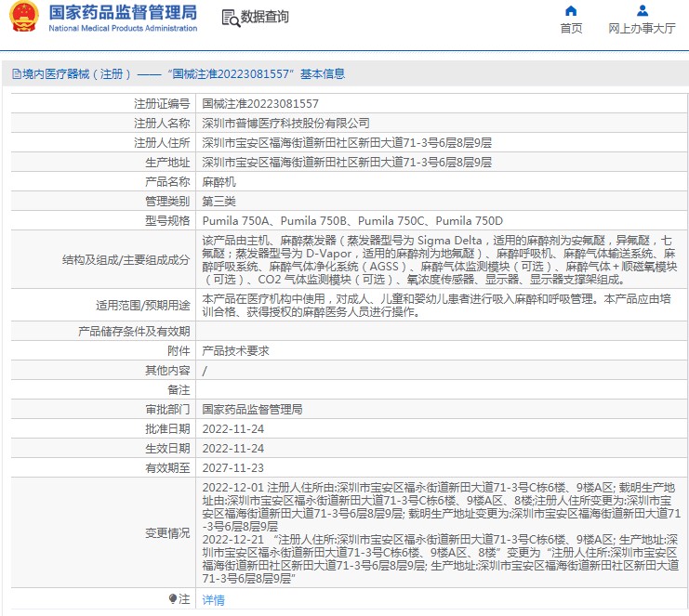The image size is (689, 616).
Task: Select the registration number 国械注准20223081557 in table
Action: 260,104
